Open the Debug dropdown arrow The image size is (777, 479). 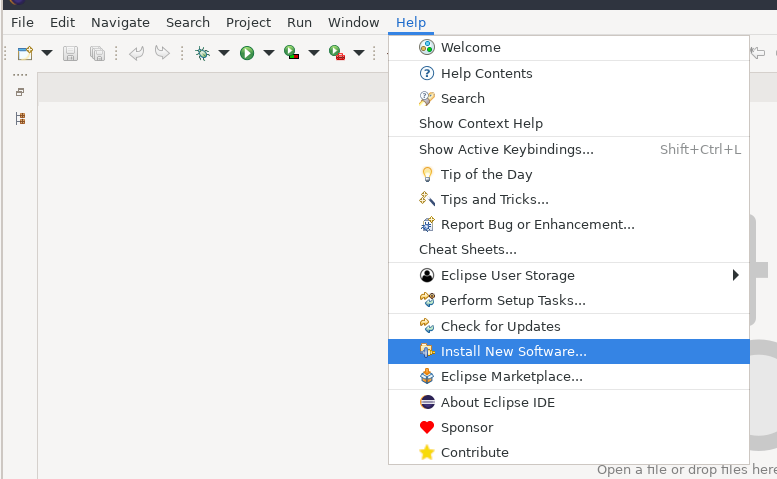click(x=224, y=53)
